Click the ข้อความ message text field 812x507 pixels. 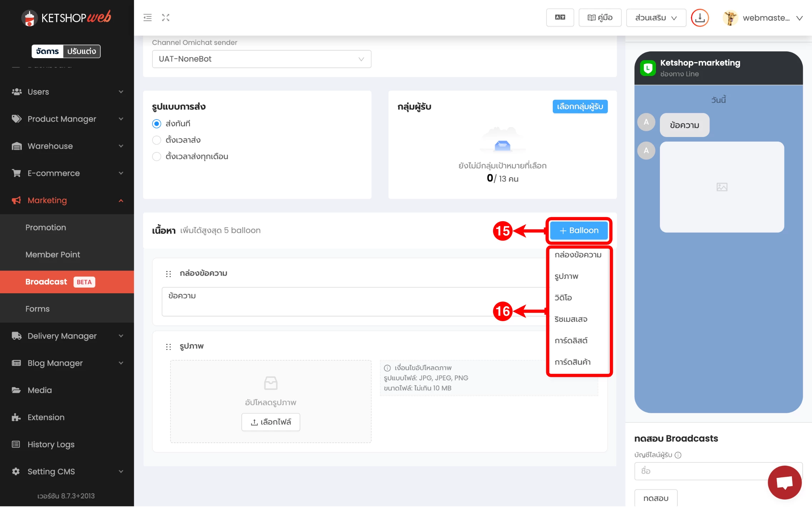point(354,301)
